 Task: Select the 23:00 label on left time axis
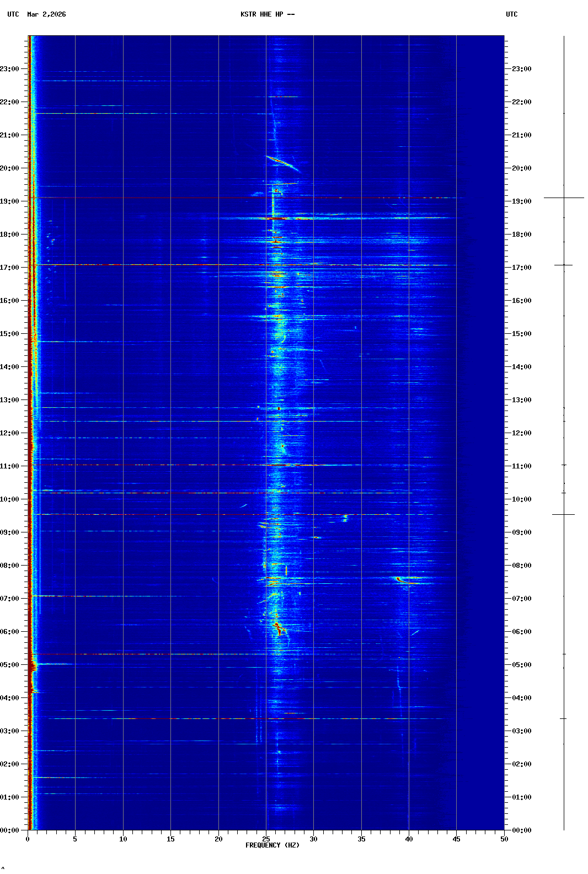click(10, 69)
